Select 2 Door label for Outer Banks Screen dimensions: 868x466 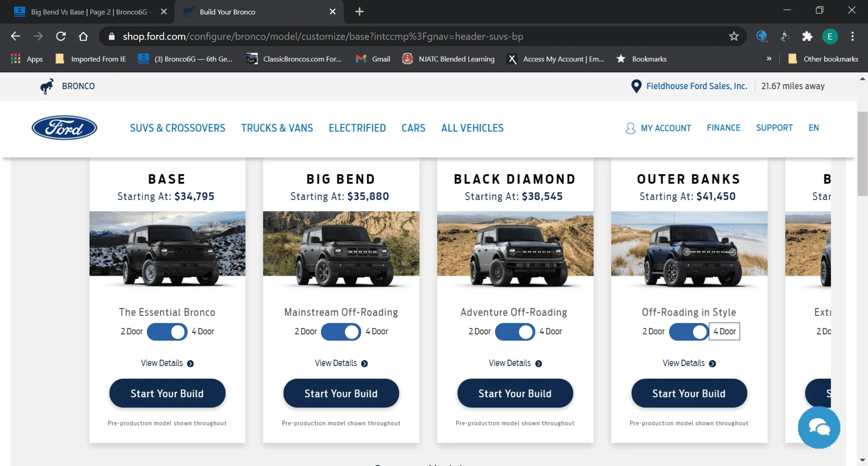pyautogui.click(x=653, y=332)
